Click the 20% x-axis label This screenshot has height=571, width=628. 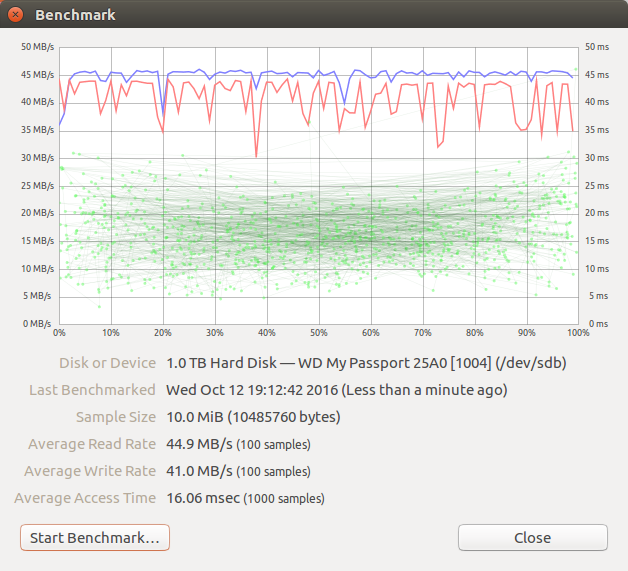163,333
